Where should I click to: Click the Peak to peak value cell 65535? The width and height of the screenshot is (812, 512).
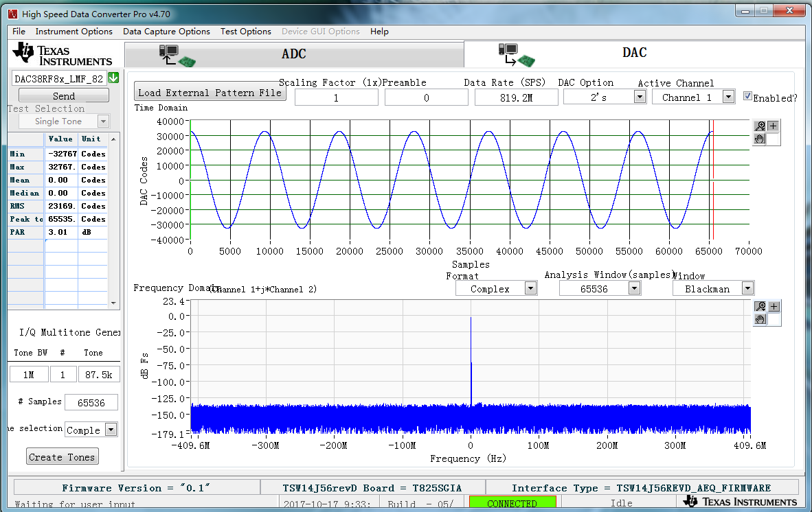coord(62,219)
